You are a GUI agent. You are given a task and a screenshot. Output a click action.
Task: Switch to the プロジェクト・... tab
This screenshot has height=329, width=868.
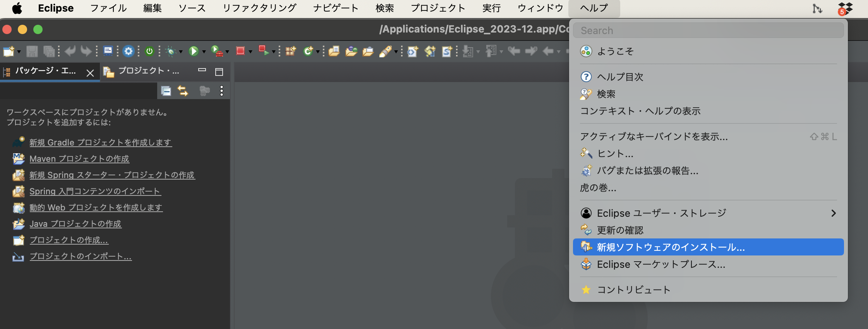(149, 71)
